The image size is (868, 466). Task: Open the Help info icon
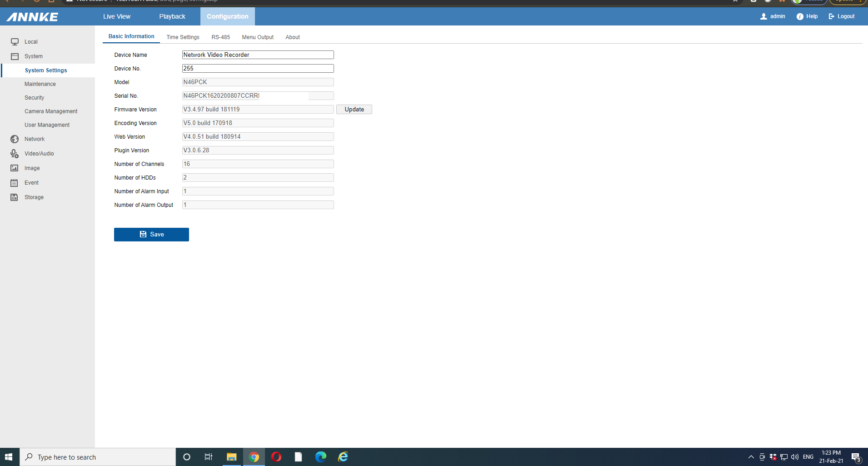pyautogui.click(x=800, y=16)
